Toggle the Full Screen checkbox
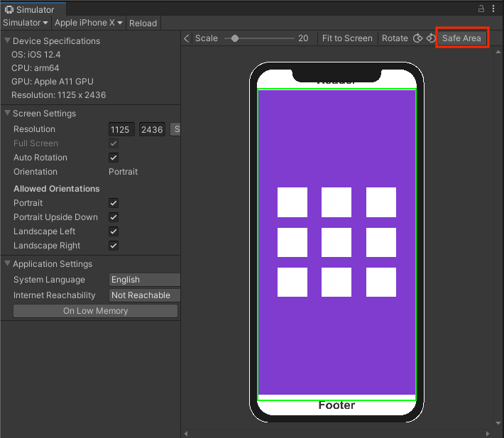Viewport: 504px width, 438px height. (x=114, y=143)
